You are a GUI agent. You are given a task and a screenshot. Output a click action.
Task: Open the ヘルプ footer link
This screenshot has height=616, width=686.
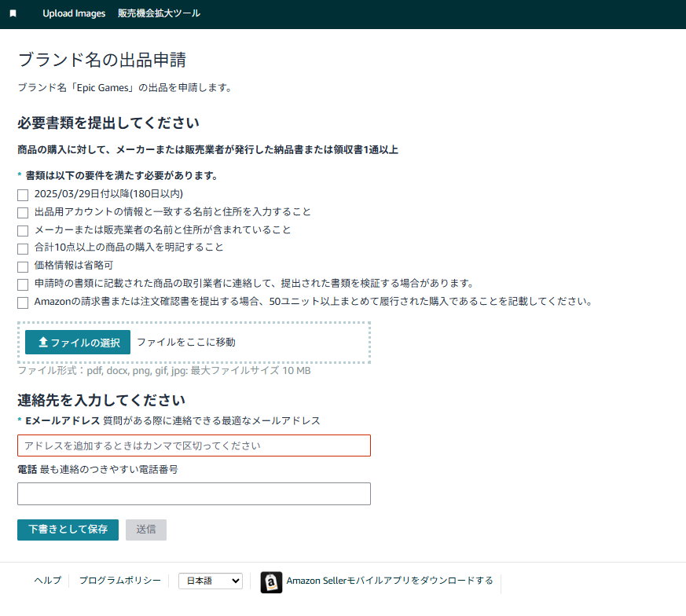pos(47,581)
